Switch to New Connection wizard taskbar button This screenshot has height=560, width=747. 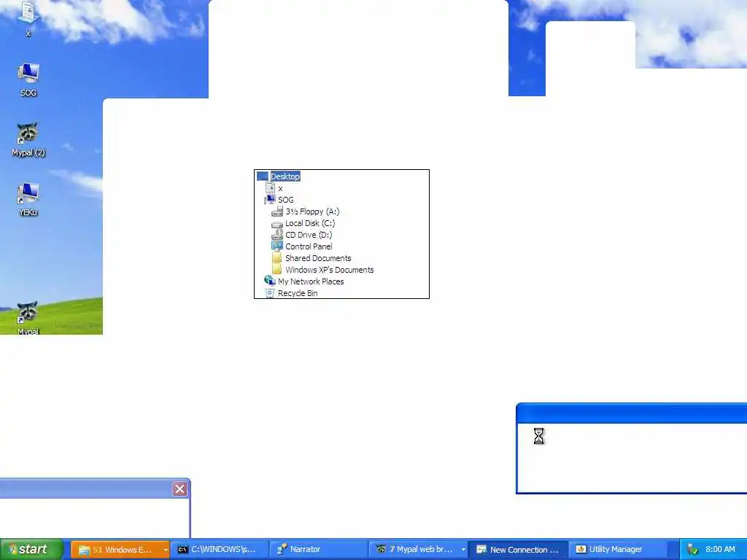coord(519,550)
